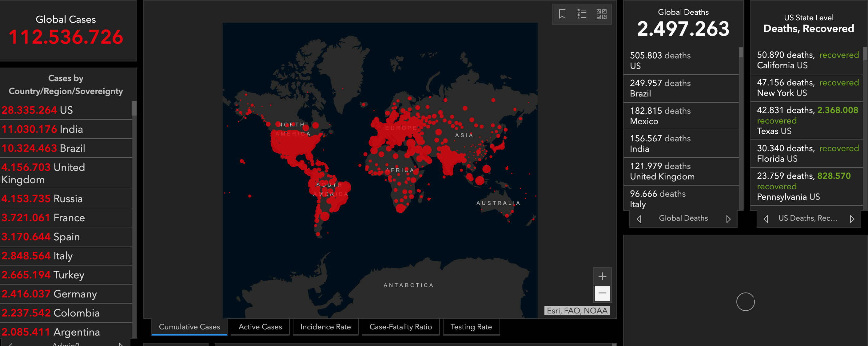Zoom out of the map
The width and height of the screenshot is (868, 346).
pos(602,293)
